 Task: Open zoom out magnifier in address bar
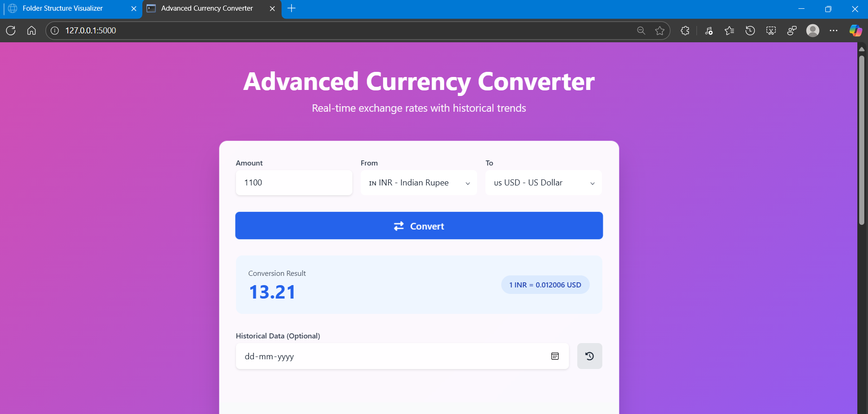click(x=641, y=31)
